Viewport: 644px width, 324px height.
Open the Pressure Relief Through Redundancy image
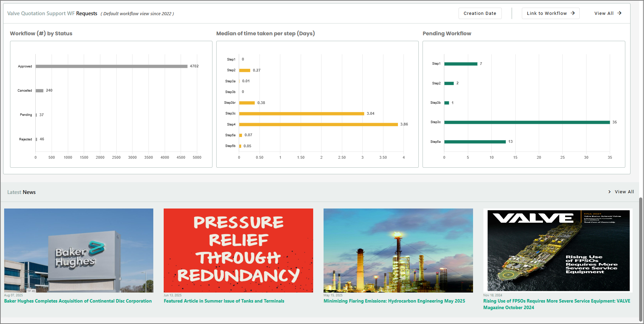pos(238,250)
